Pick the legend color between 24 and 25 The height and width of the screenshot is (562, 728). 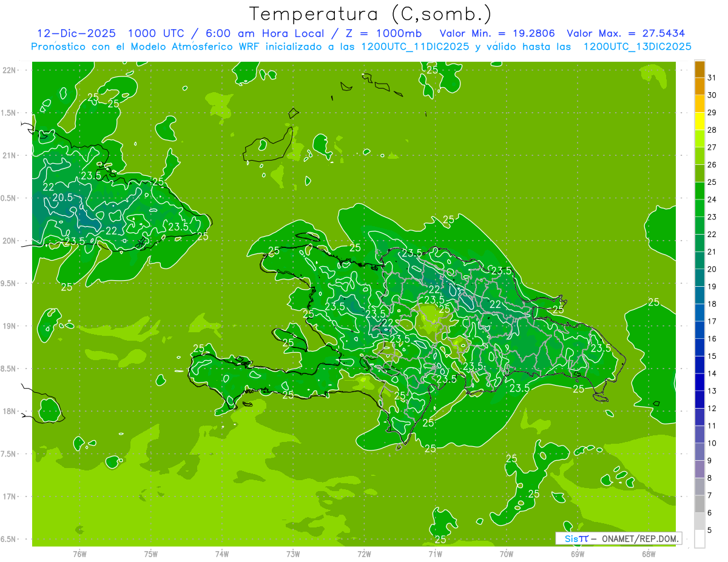(x=699, y=191)
